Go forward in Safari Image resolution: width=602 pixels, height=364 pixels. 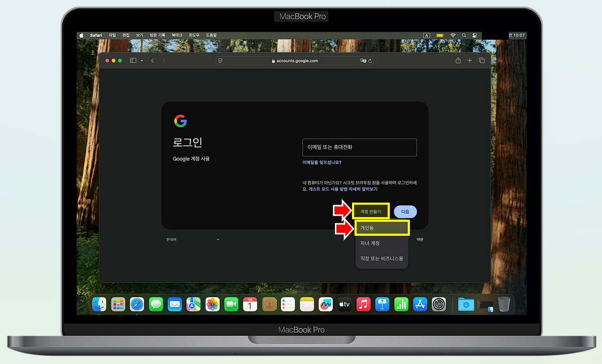point(164,61)
